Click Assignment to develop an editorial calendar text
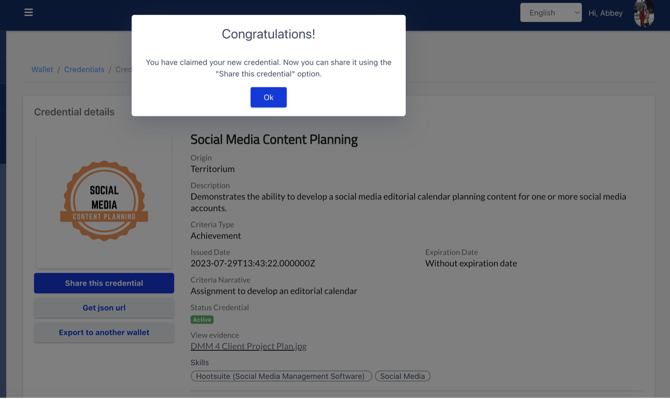 (x=273, y=291)
